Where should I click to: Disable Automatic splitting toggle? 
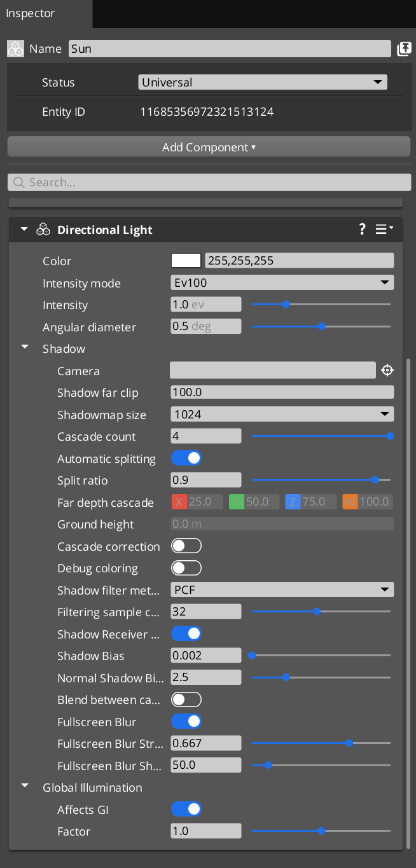pos(186,458)
